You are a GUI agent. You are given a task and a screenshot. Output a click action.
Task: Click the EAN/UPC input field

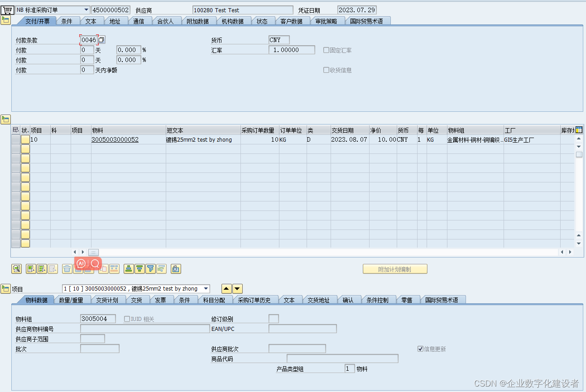click(303, 328)
